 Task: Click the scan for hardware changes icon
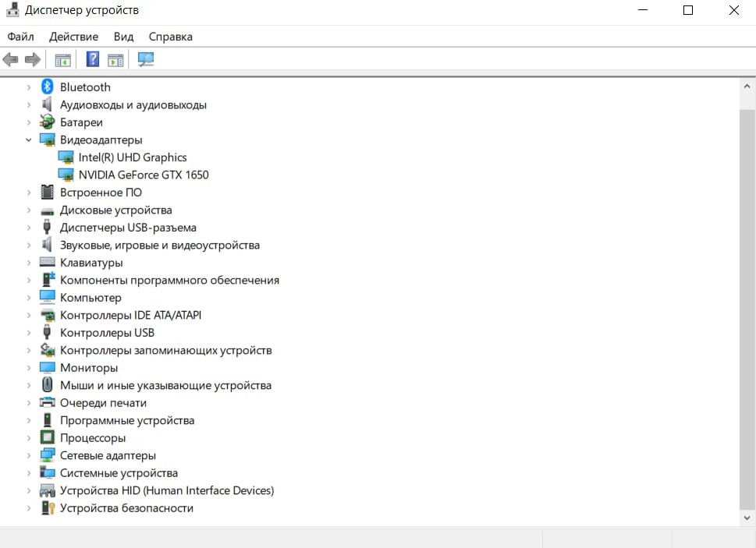[x=146, y=59]
